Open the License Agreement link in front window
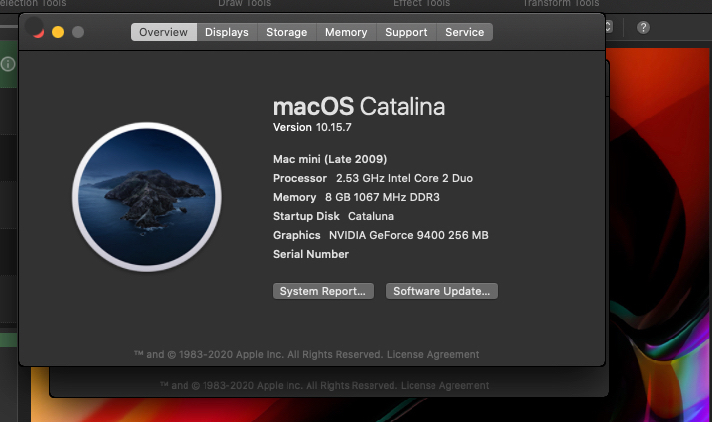Viewport: 712px width, 422px height. (x=433, y=354)
